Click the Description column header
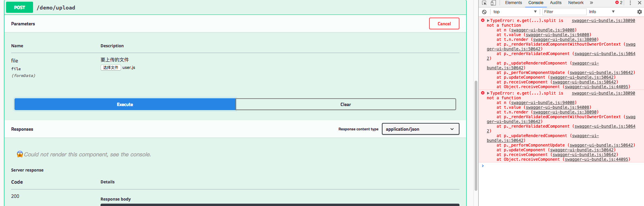The image size is (644, 206). [112, 46]
